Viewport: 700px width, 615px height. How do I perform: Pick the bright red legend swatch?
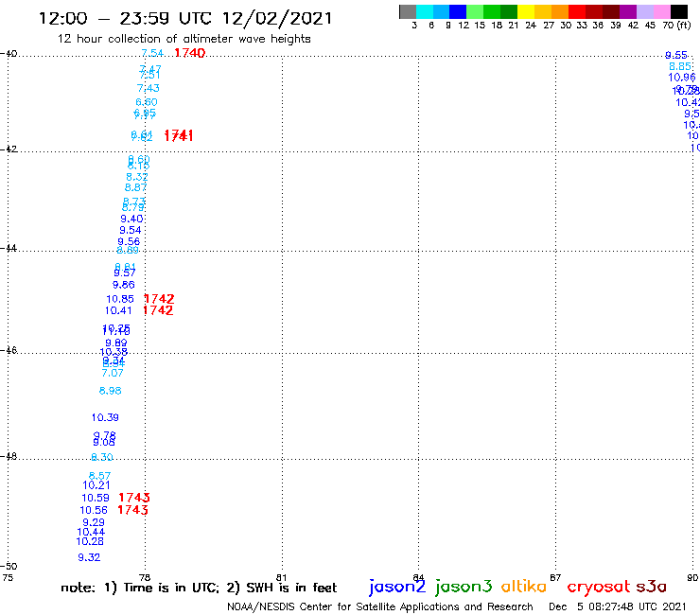pyautogui.click(x=577, y=11)
